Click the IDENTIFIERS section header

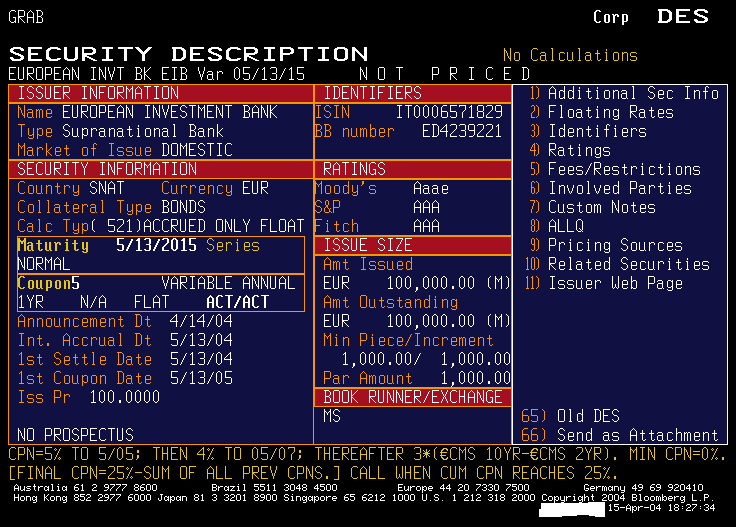coord(373,93)
